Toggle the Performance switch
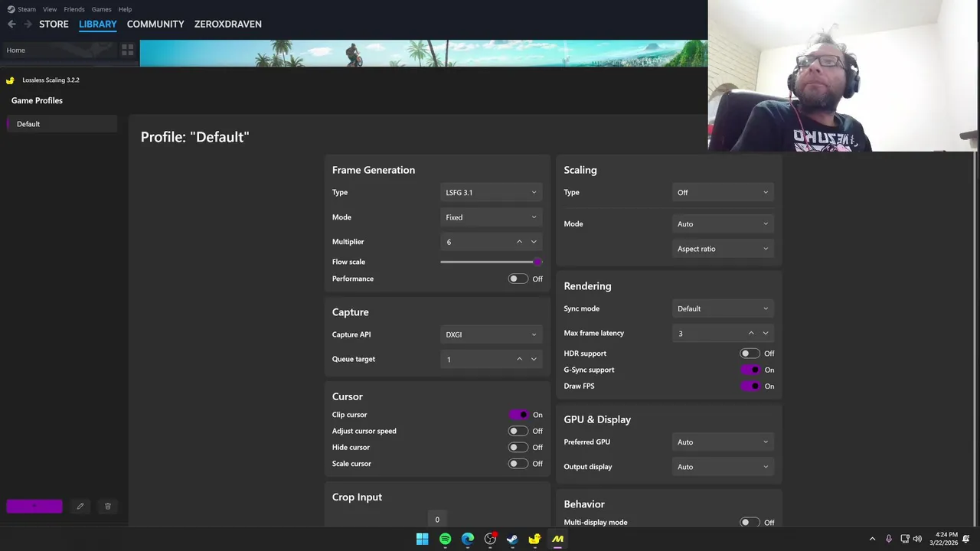 pyautogui.click(x=518, y=279)
